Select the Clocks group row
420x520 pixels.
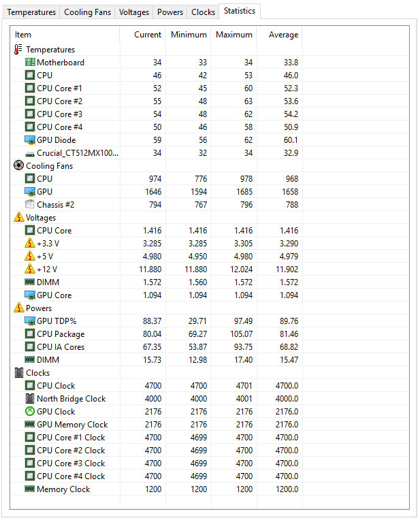coord(38,373)
